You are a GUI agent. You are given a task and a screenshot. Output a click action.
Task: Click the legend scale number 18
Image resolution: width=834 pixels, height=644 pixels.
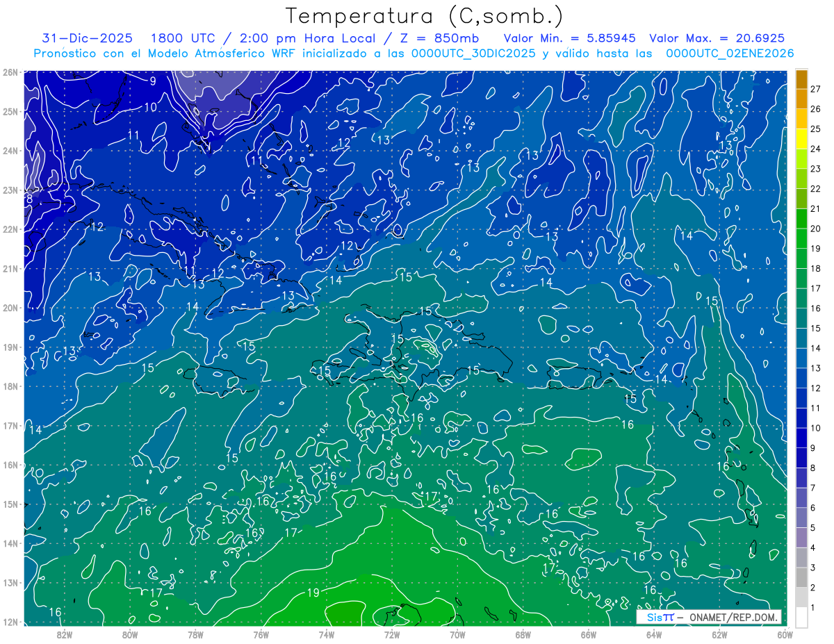pyautogui.click(x=815, y=269)
